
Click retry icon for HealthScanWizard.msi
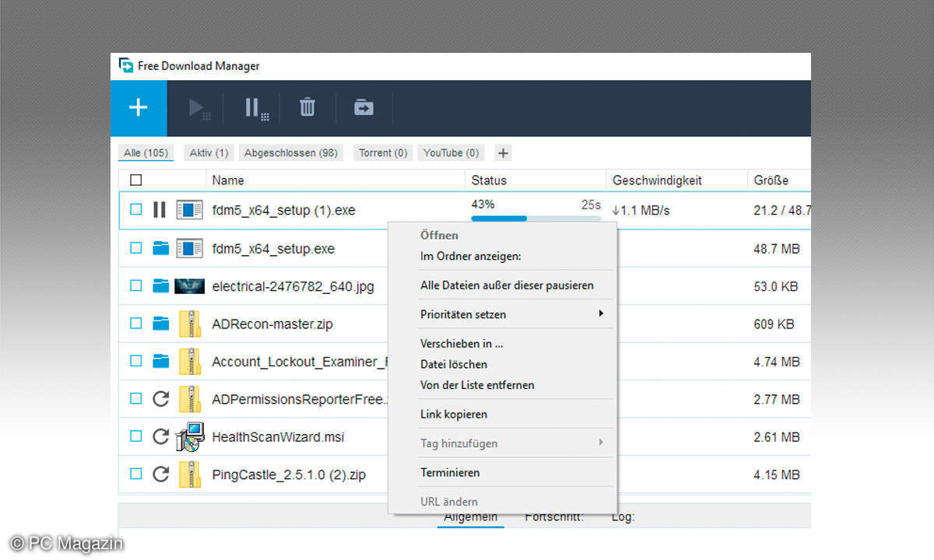tap(160, 436)
